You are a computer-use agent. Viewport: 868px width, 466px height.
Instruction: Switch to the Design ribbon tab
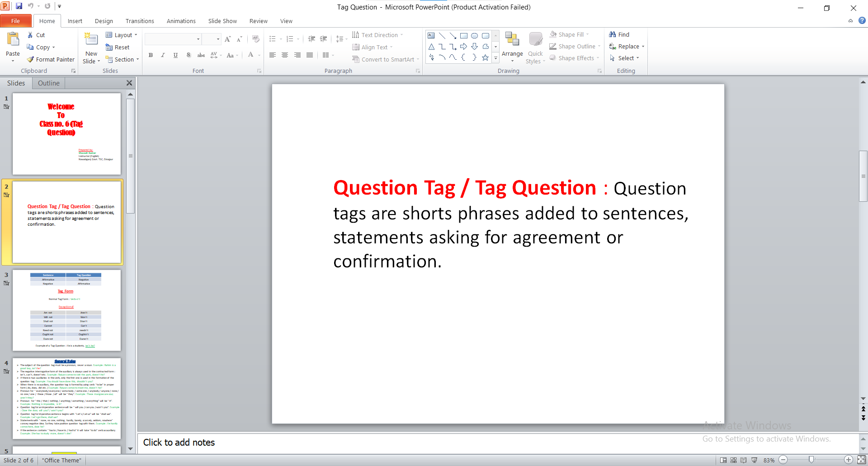coord(104,21)
